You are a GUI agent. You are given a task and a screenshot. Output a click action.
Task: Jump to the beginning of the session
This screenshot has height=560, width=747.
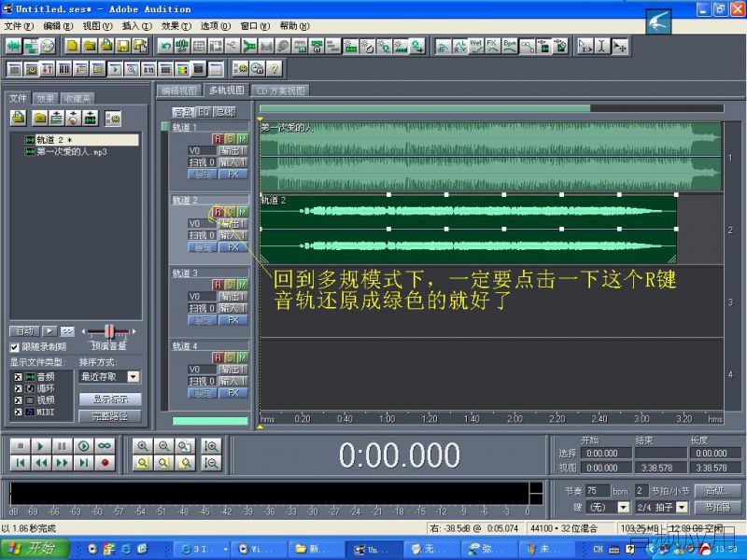(x=20, y=463)
